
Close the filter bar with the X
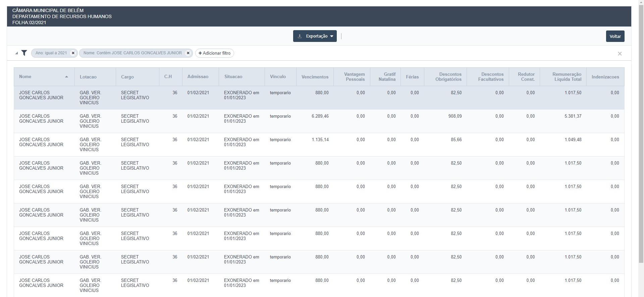click(x=620, y=54)
